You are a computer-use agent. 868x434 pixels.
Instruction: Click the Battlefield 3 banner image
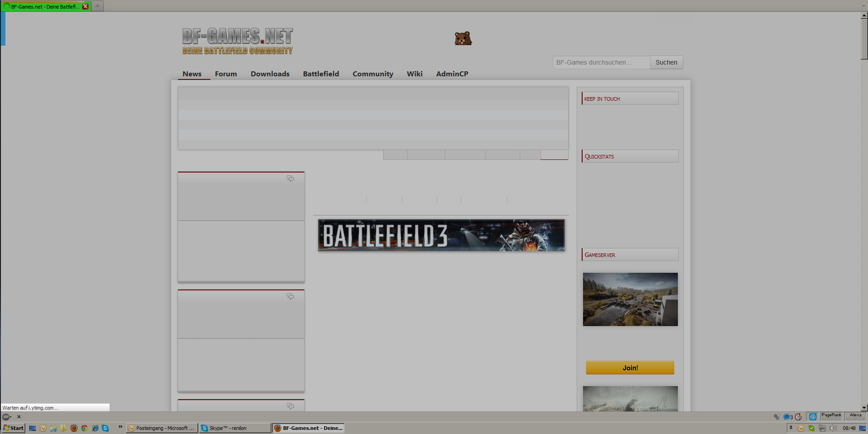coord(441,235)
